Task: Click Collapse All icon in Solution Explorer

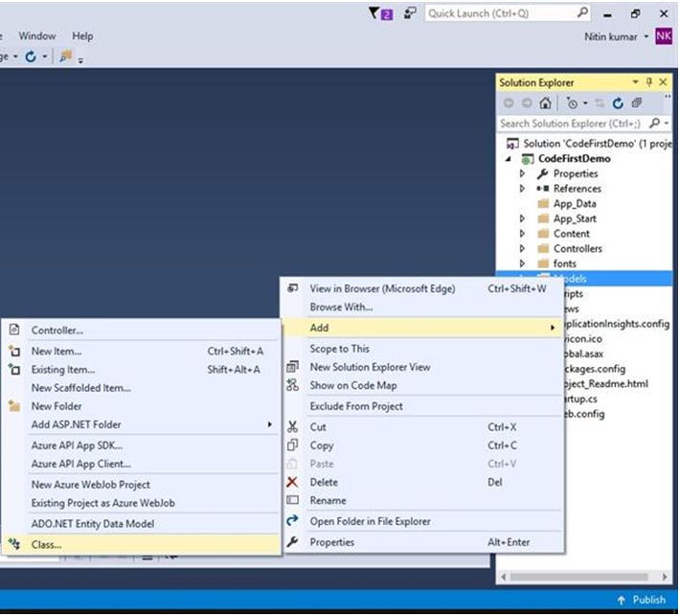Action: (x=637, y=103)
